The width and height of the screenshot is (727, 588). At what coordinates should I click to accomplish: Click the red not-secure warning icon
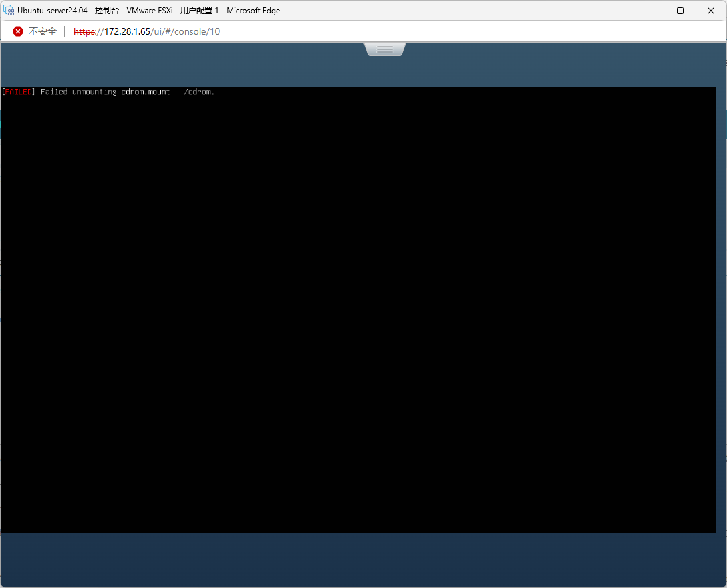pos(18,31)
